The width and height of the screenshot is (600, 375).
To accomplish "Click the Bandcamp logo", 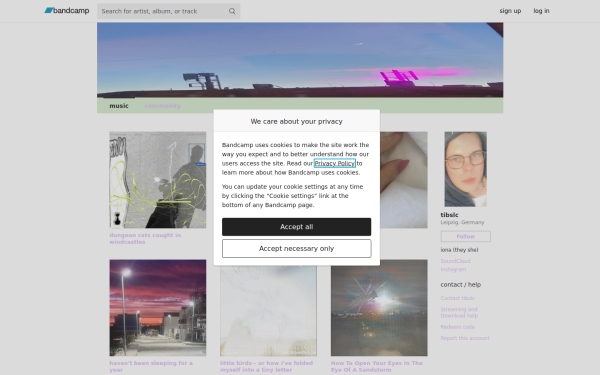I will [67, 11].
